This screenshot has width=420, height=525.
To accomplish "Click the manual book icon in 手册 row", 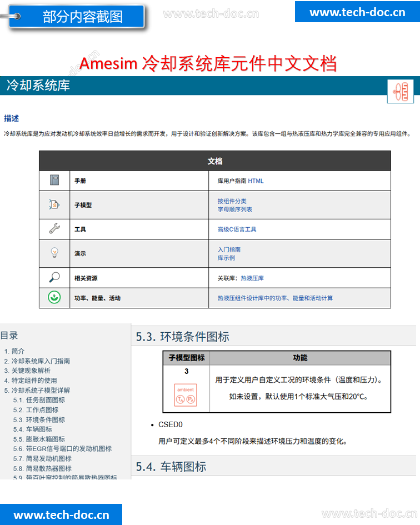I will 54,180.
